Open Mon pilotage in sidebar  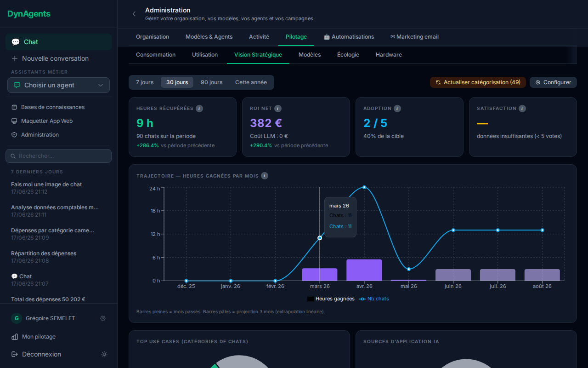click(x=58, y=337)
